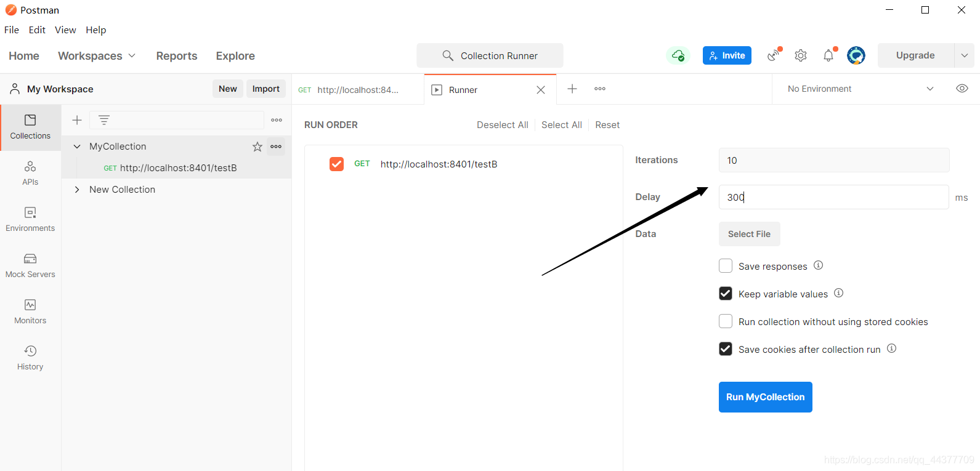Open a new tab with plus icon
Image resolution: width=980 pixels, height=471 pixels.
tap(572, 89)
